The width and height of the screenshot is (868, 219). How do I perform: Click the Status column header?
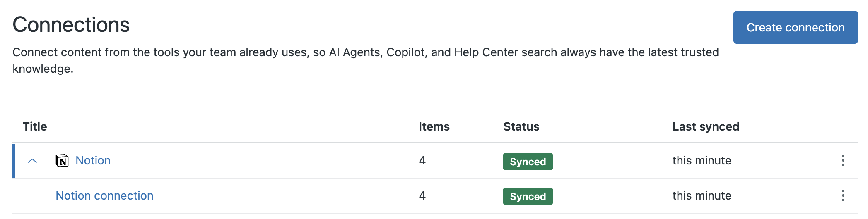[x=521, y=126]
